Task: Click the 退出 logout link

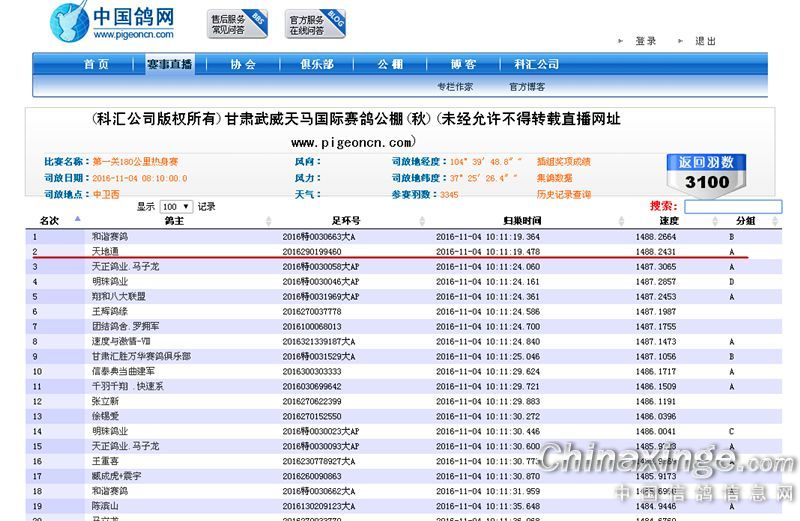Action: coord(706,41)
